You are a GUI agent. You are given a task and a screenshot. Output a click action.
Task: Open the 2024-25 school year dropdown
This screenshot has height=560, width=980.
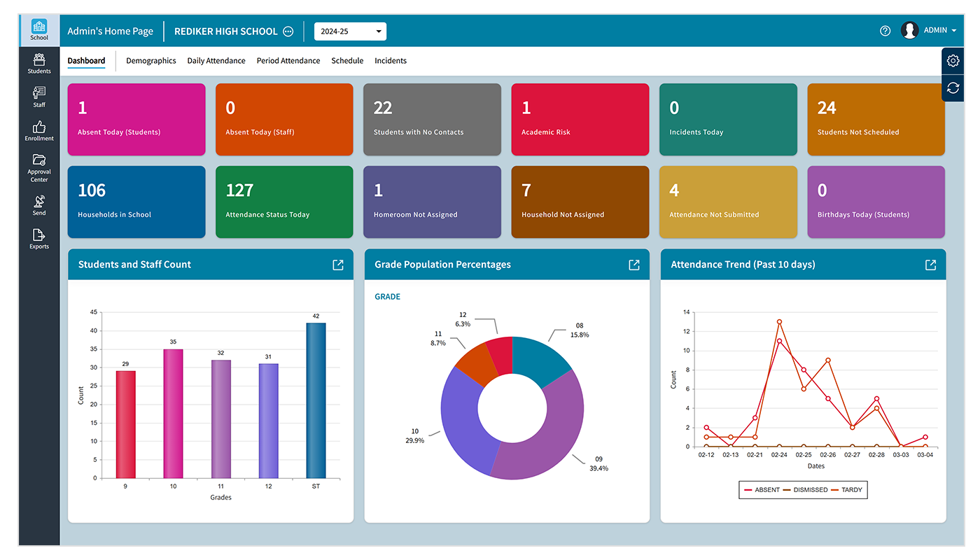pos(350,31)
